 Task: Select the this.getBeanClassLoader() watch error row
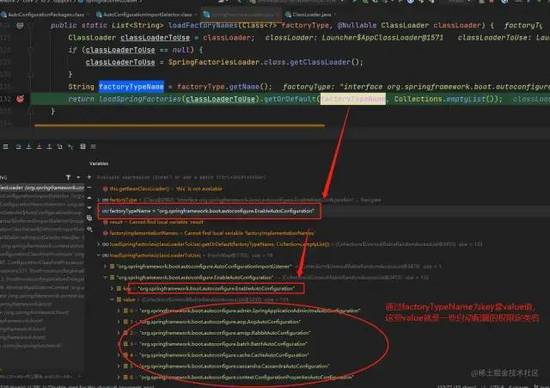tap(162, 189)
